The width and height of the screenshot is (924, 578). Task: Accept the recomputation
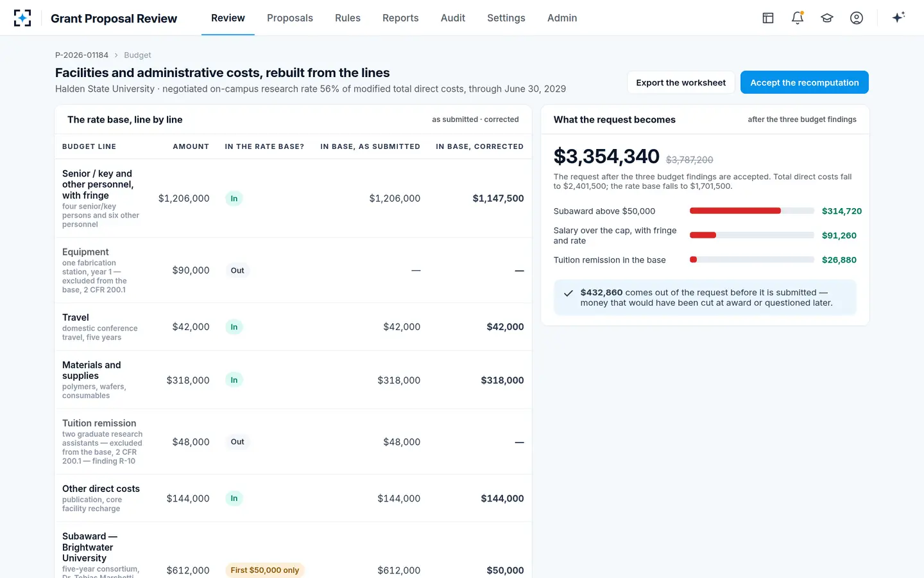(805, 82)
